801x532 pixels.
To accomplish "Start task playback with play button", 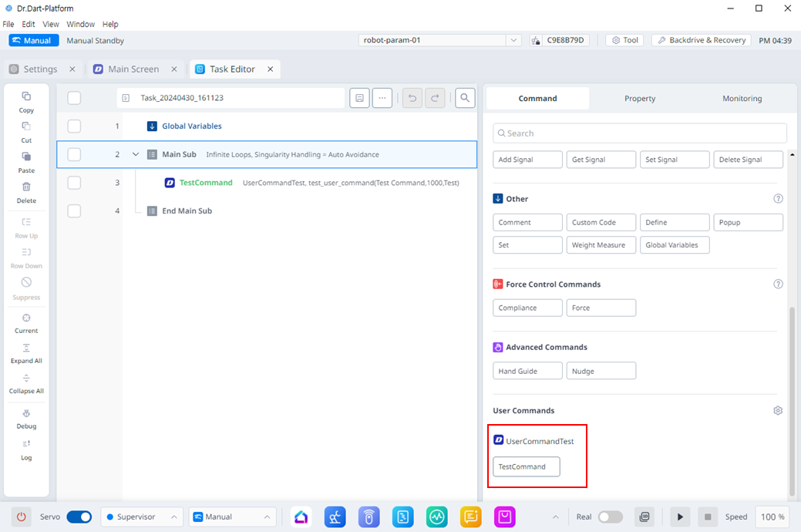I will [680, 517].
